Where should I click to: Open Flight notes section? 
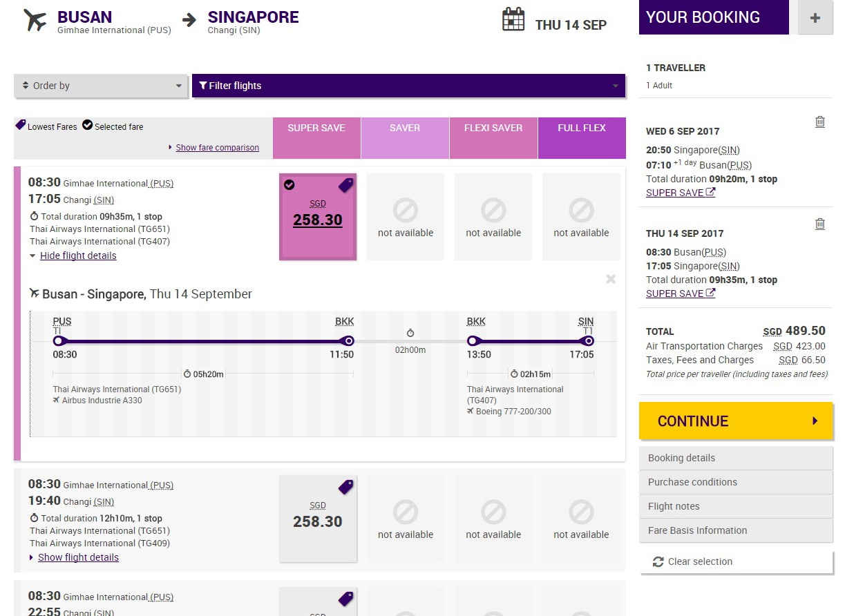737,506
